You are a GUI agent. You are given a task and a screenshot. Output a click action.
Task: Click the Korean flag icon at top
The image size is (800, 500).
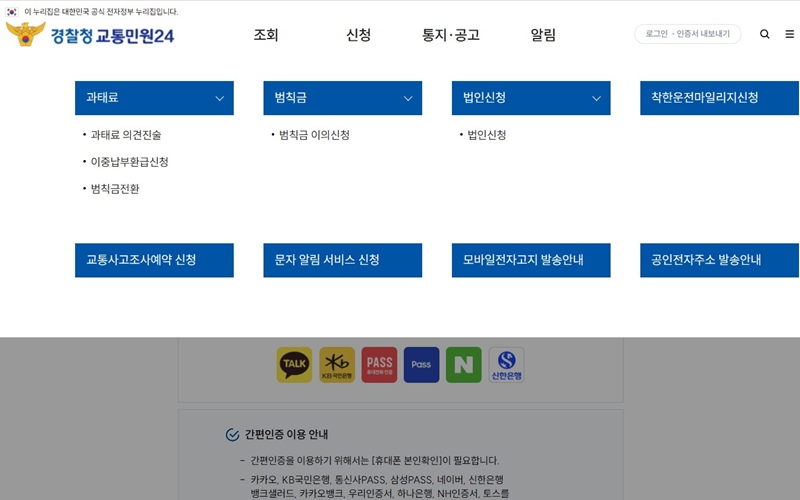11,12
